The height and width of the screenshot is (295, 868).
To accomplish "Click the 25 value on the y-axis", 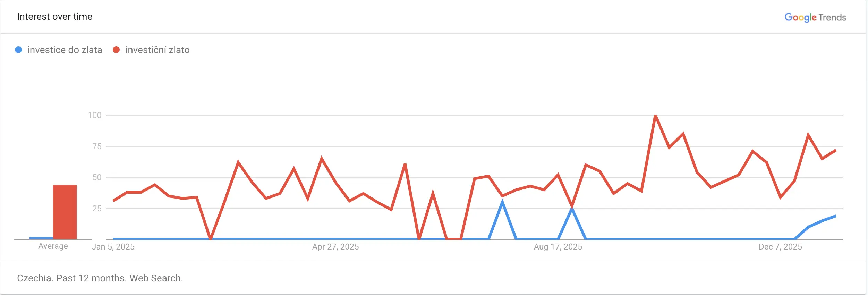I will [x=97, y=209].
